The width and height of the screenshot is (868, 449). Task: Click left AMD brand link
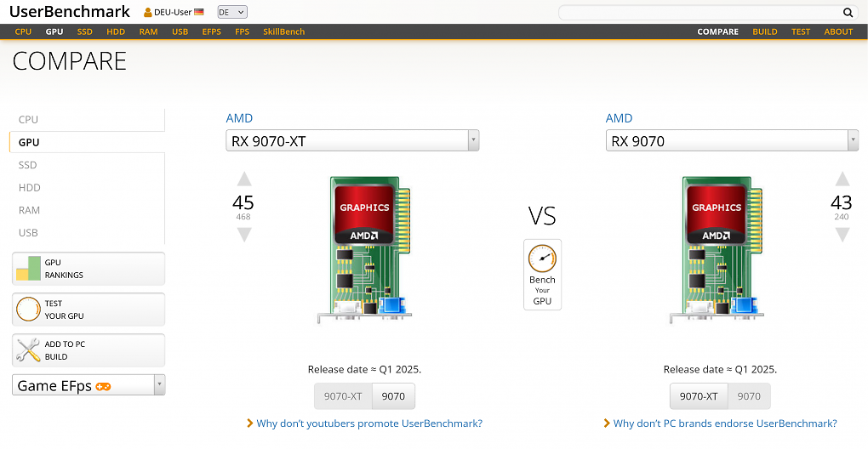239,118
